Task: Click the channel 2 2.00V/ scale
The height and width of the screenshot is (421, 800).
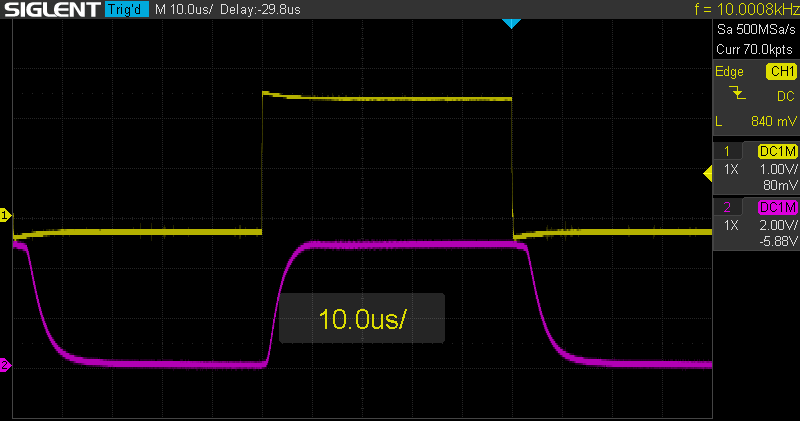Action: [779, 225]
